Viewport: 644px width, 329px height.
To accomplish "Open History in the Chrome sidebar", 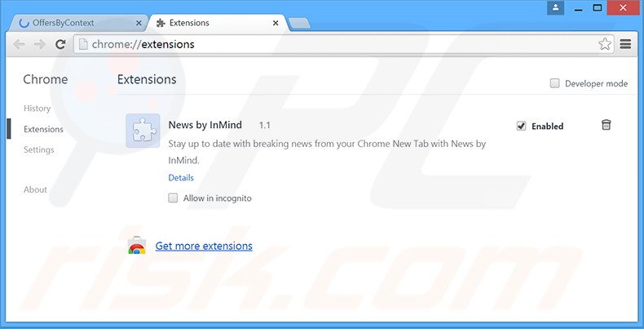I will click(37, 109).
